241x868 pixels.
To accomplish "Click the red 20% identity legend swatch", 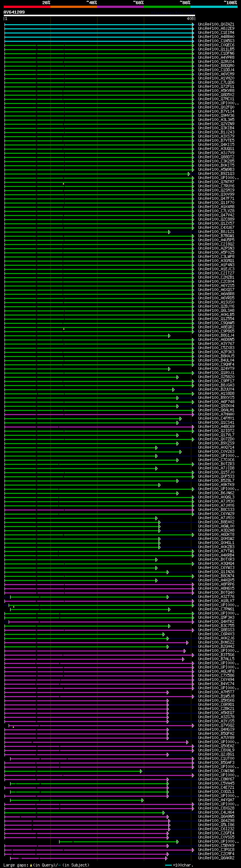I will pyautogui.click(x=27, y=7).
